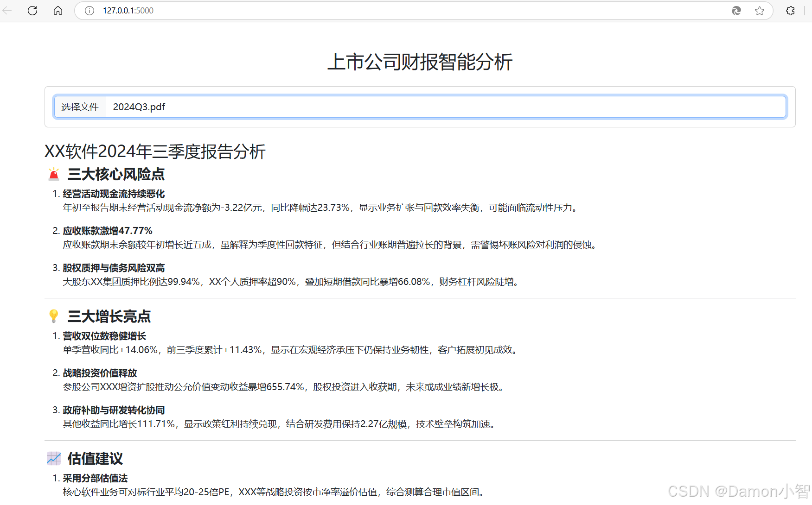Open the browser home page
This screenshot has height=505, width=812.
pyautogui.click(x=58, y=10)
